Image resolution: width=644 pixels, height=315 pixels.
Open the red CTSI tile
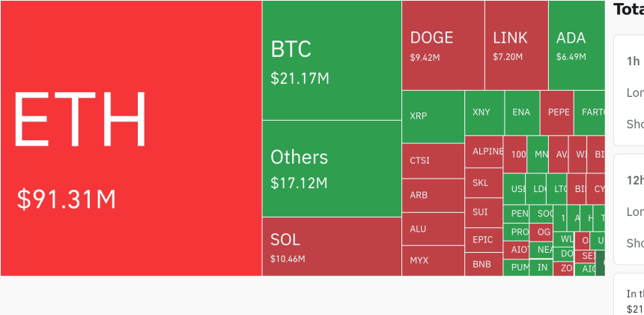(x=433, y=160)
